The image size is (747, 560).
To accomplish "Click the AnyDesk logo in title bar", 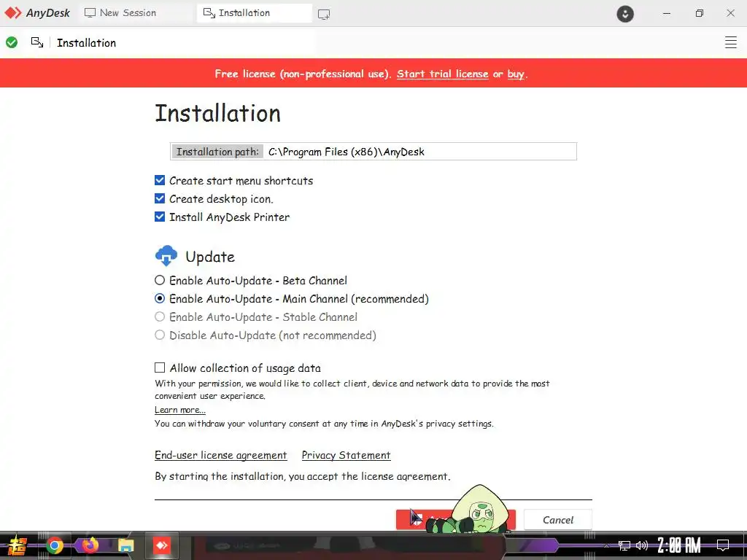I will pos(36,13).
